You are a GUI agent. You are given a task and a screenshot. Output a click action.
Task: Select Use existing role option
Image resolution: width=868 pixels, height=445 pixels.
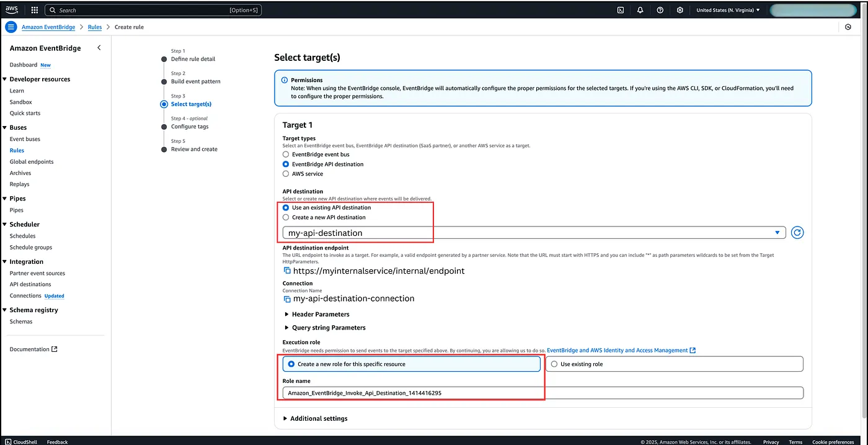675,364
